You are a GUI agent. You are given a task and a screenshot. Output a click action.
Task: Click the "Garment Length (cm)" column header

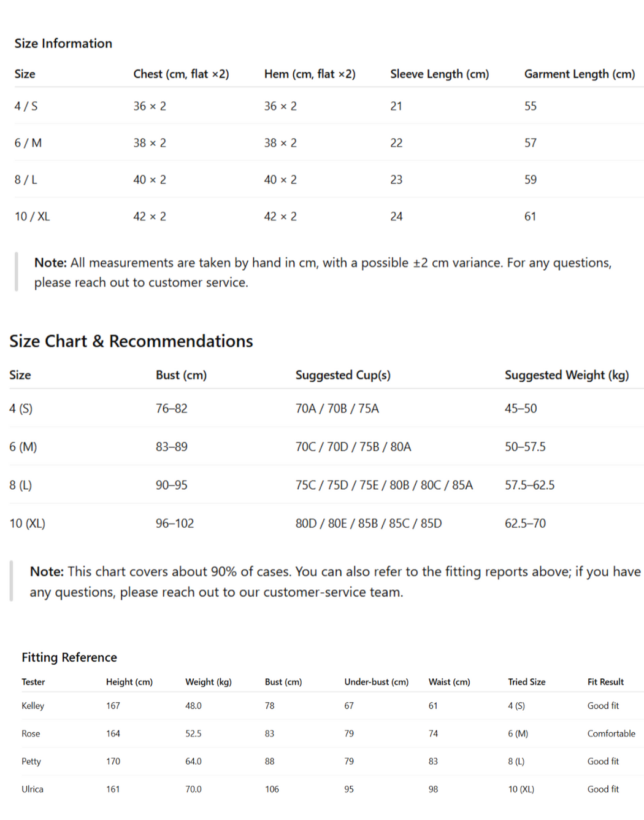click(x=579, y=74)
